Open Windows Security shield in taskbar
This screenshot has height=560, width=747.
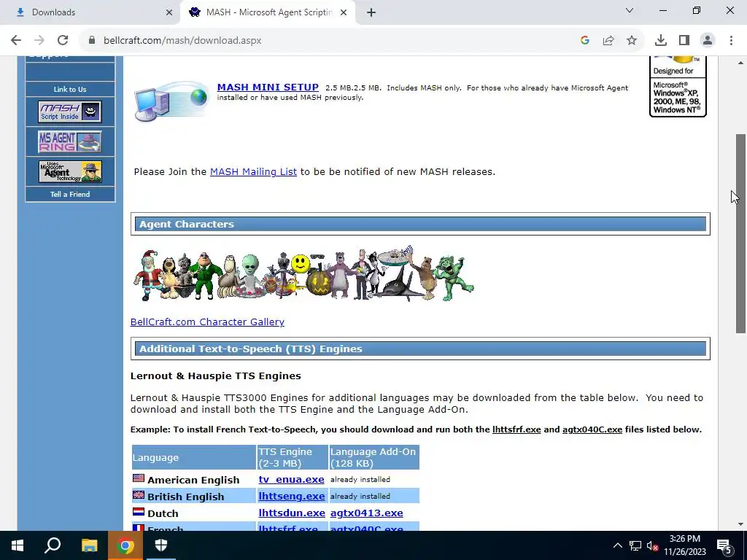point(161,545)
